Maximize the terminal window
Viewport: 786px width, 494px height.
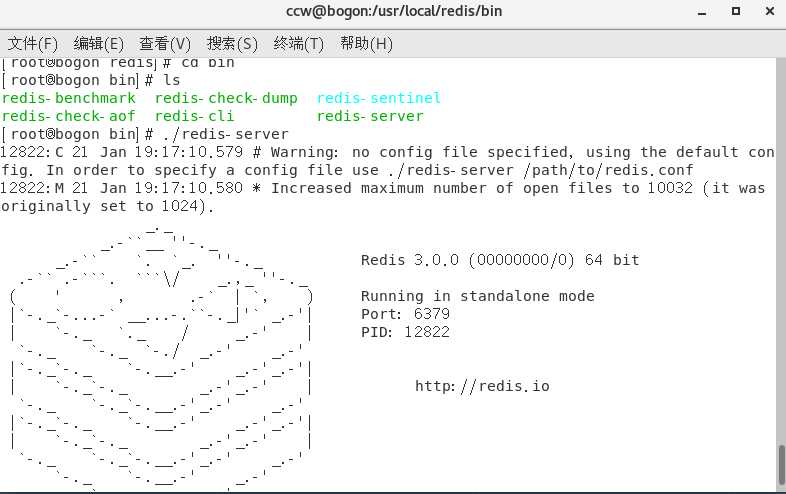coord(736,11)
